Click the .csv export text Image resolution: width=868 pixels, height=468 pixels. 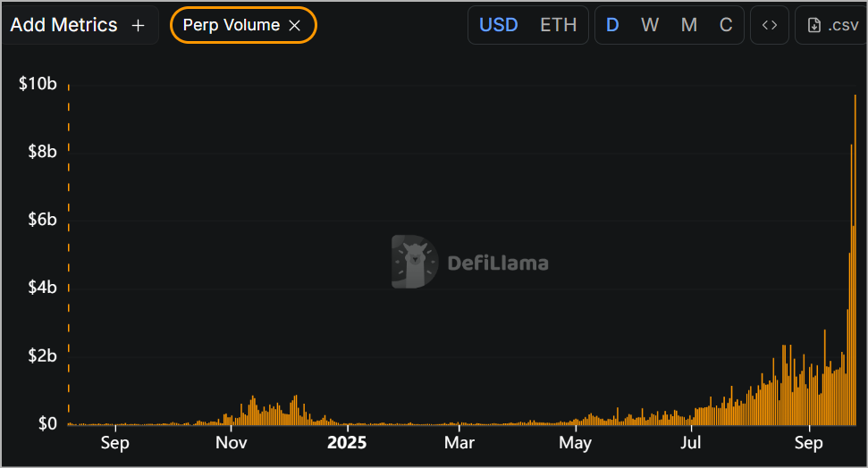(x=843, y=25)
